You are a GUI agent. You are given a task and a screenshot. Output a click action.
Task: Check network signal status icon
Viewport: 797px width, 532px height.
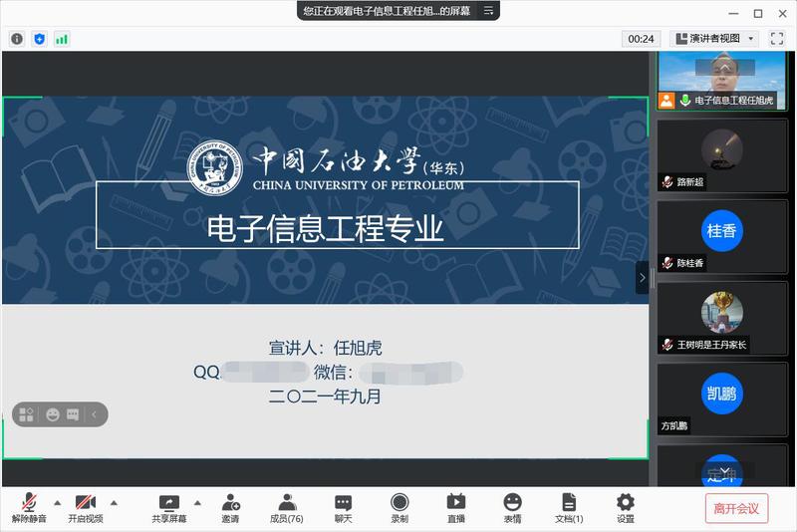point(62,39)
